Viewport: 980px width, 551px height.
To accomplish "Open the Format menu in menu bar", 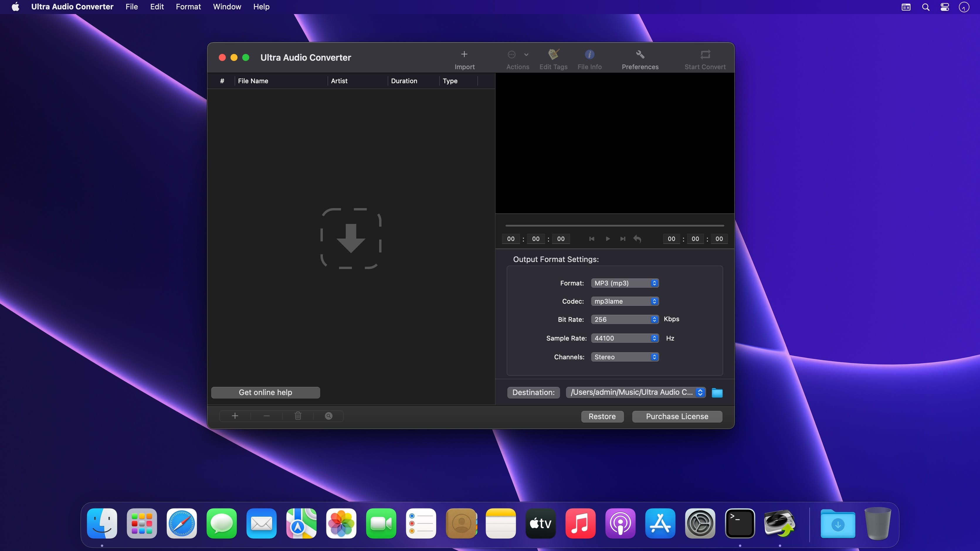I will pos(188,7).
